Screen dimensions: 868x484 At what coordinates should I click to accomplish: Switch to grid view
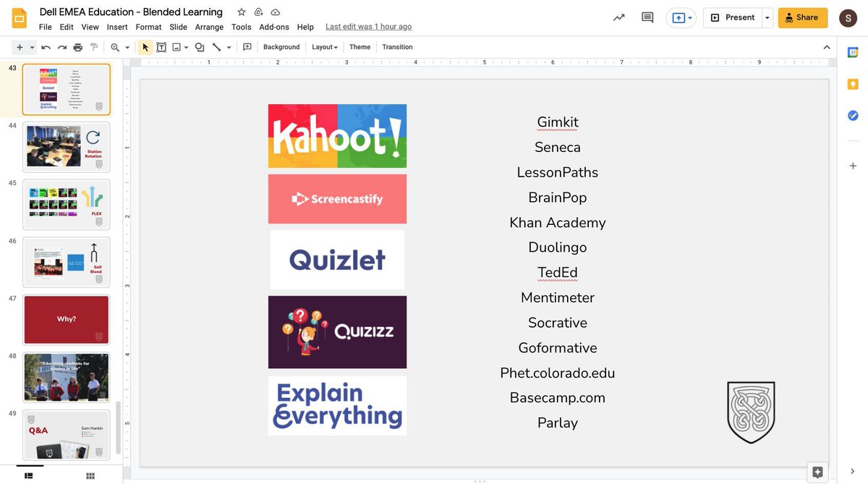pos(90,475)
